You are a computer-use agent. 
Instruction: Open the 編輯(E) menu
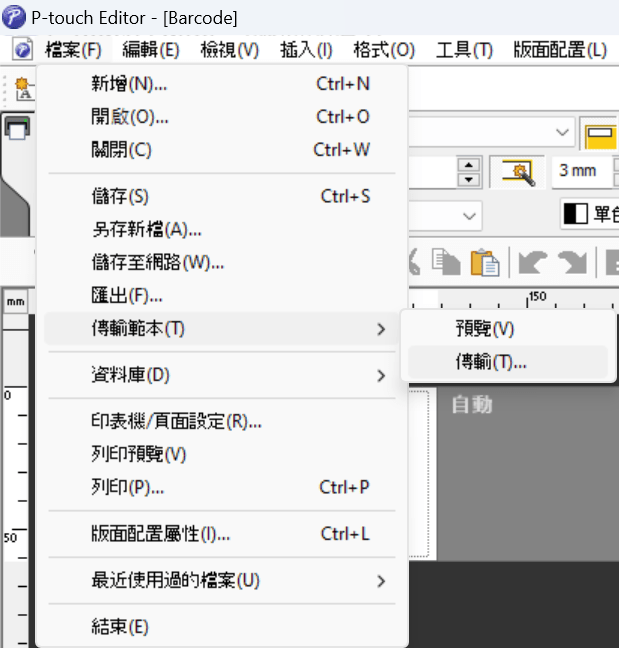tap(151, 50)
